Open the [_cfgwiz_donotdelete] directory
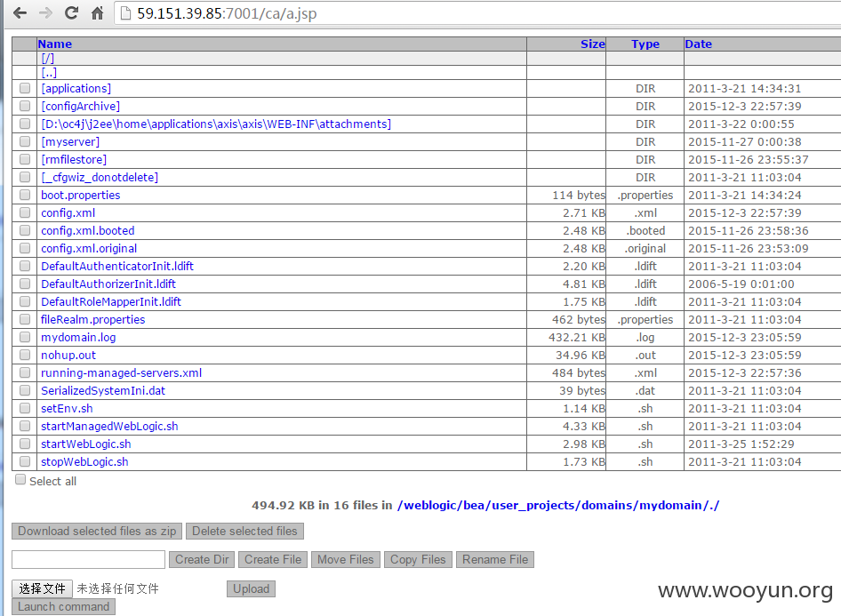Screen dimensions: 841x616 [100, 177]
